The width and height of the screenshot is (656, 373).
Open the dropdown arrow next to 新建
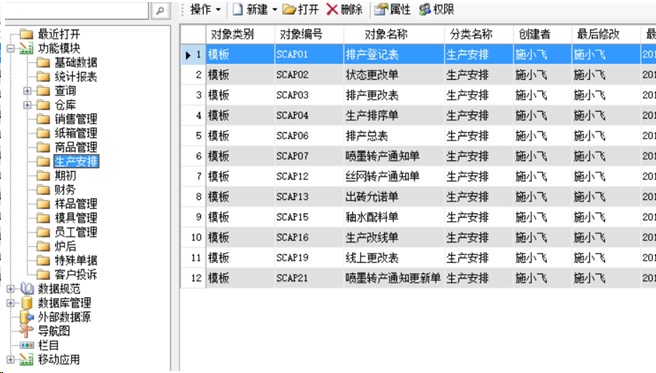tap(275, 10)
